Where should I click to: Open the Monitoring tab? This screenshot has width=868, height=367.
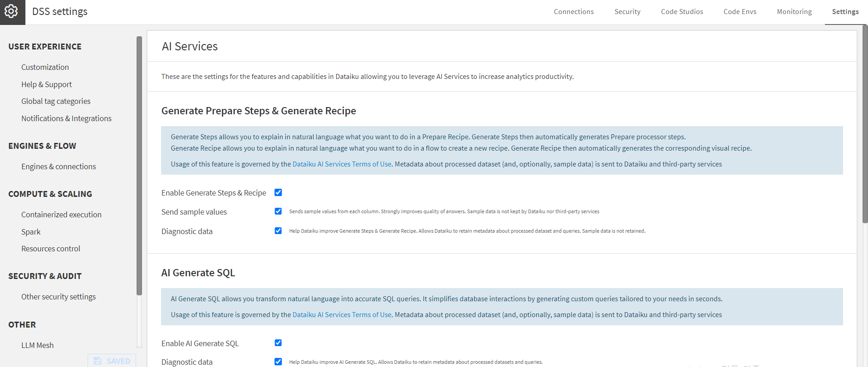[794, 12]
